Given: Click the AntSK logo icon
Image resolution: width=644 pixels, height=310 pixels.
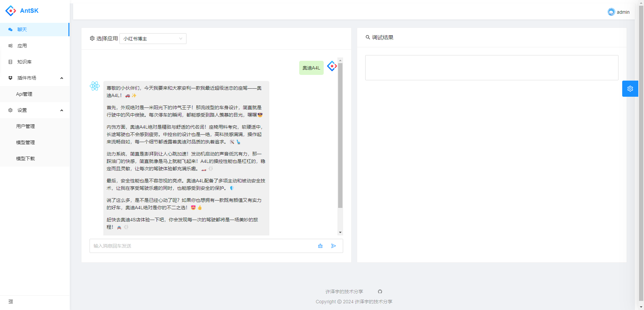Looking at the screenshot, I should [10, 10].
